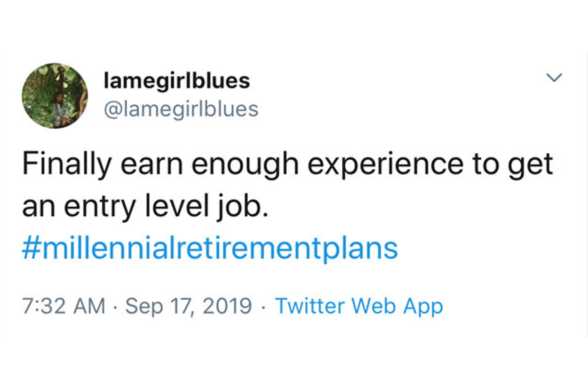Image resolution: width=588 pixels, height=390 pixels.
Task: Click the lamegirlblues profile avatar
Action: coord(55,96)
